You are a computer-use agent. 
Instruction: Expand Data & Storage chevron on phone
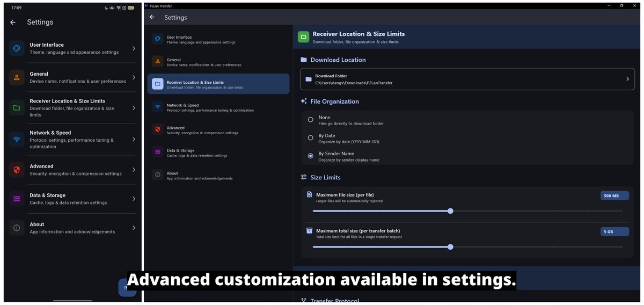click(134, 199)
